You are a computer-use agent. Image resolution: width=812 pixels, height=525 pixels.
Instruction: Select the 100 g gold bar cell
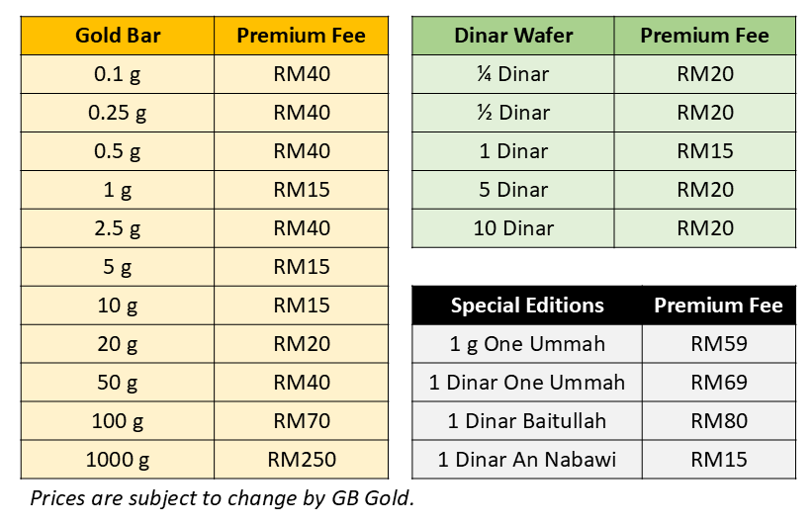[118, 421]
